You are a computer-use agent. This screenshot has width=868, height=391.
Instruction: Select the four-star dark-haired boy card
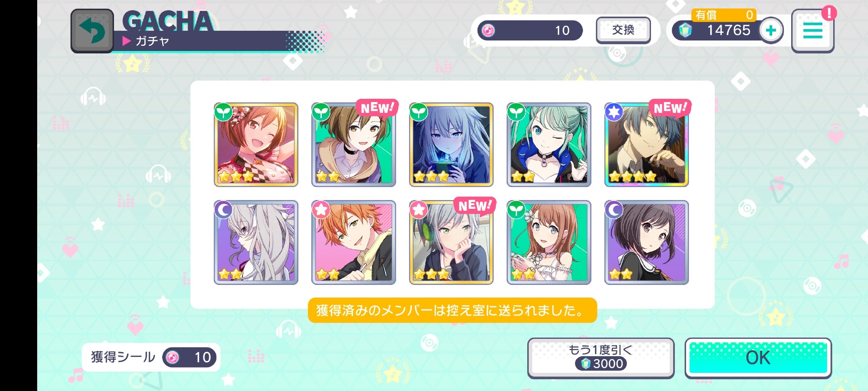(646, 144)
